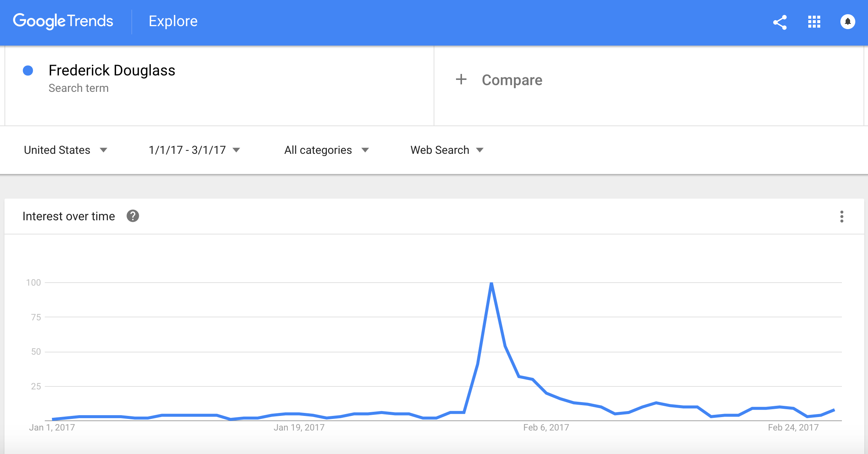Viewport: 868px width, 454px height.
Task: Select the Explore header item
Action: (x=173, y=21)
